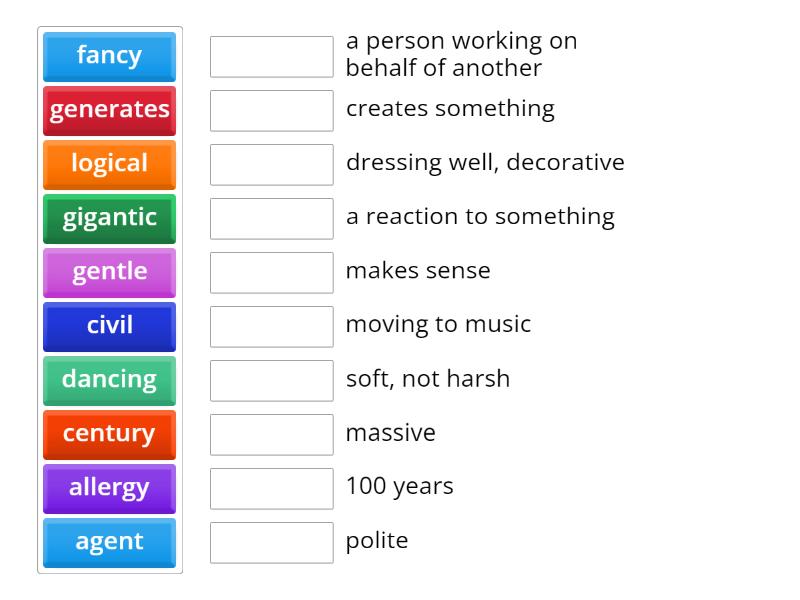Click the blank box next to '100 years'

pos(271,489)
